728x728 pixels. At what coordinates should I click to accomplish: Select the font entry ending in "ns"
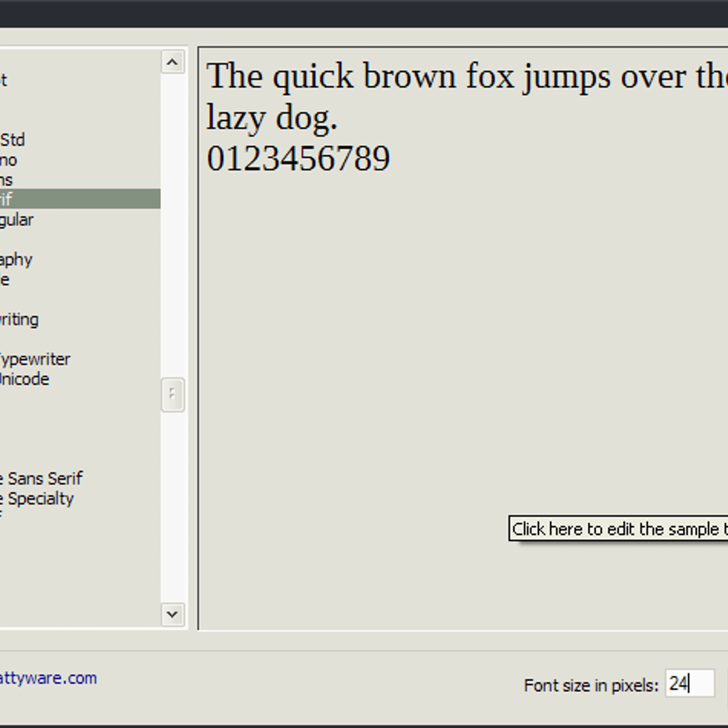(x=7, y=180)
